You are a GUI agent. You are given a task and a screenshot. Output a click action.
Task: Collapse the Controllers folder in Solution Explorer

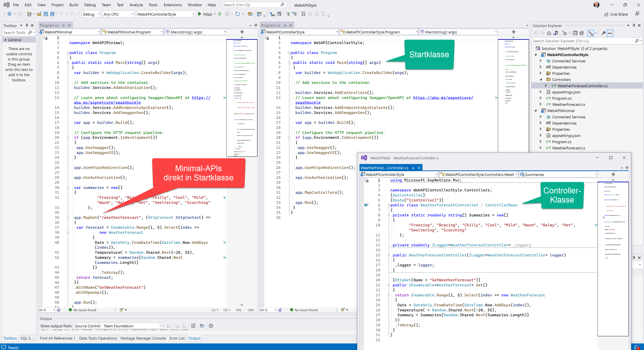click(x=541, y=79)
